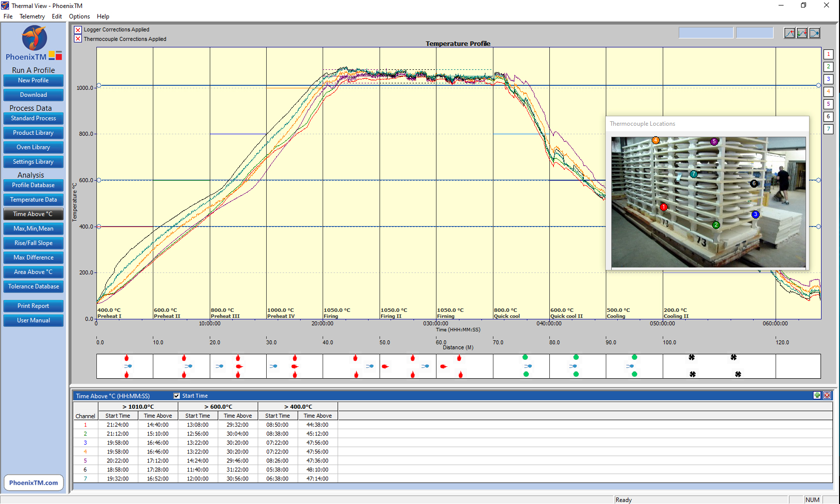The width and height of the screenshot is (840, 504).
Task: Click channel 1 Start Time value 21:24:00
Action: point(118,425)
